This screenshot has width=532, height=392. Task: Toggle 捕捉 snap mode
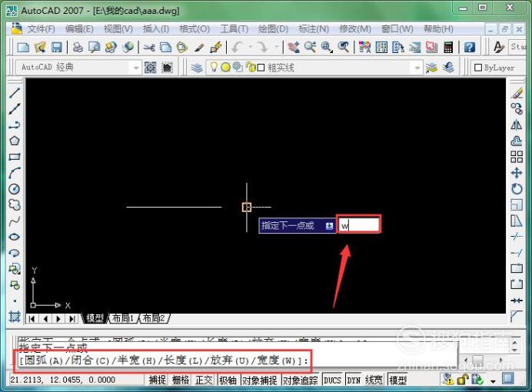pyautogui.click(x=157, y=380)
